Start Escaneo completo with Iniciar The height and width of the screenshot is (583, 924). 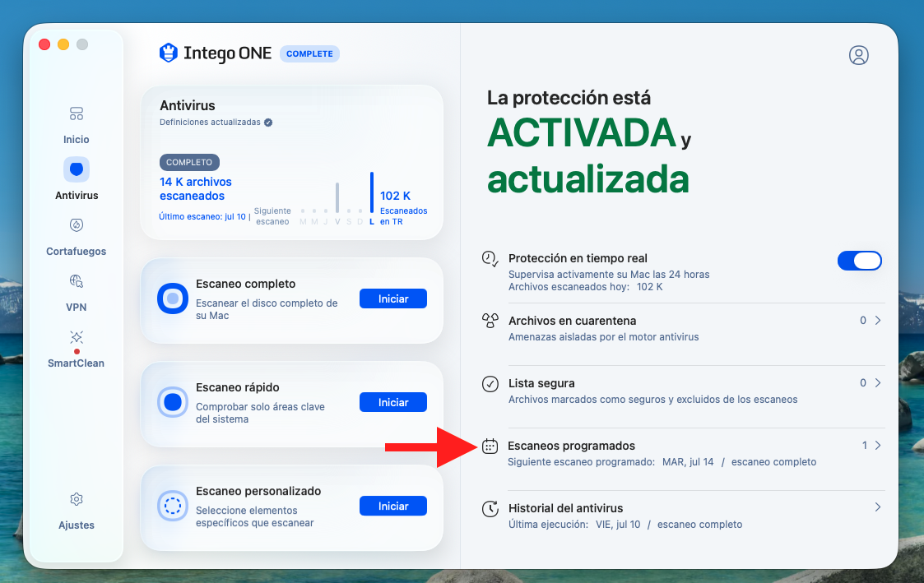click(393, 298)
